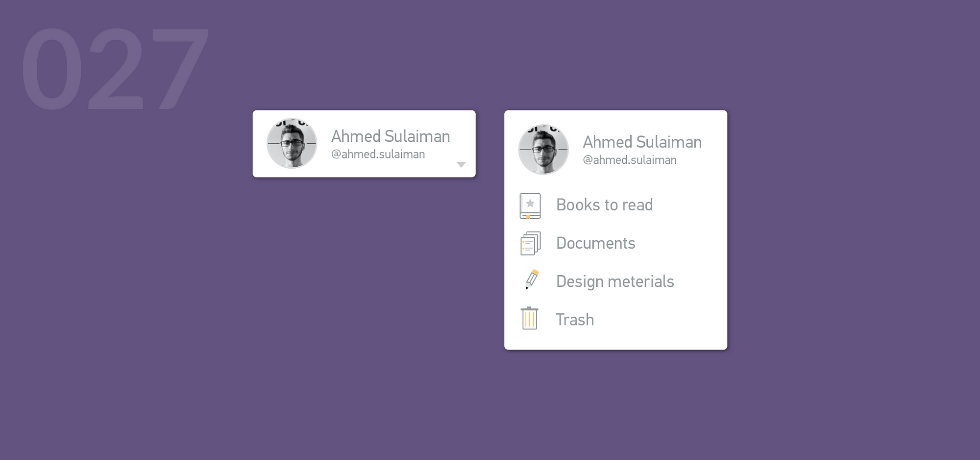Click the Books to read book icon
The width and height of the screenshot is (980, 460).
[530, 206]
